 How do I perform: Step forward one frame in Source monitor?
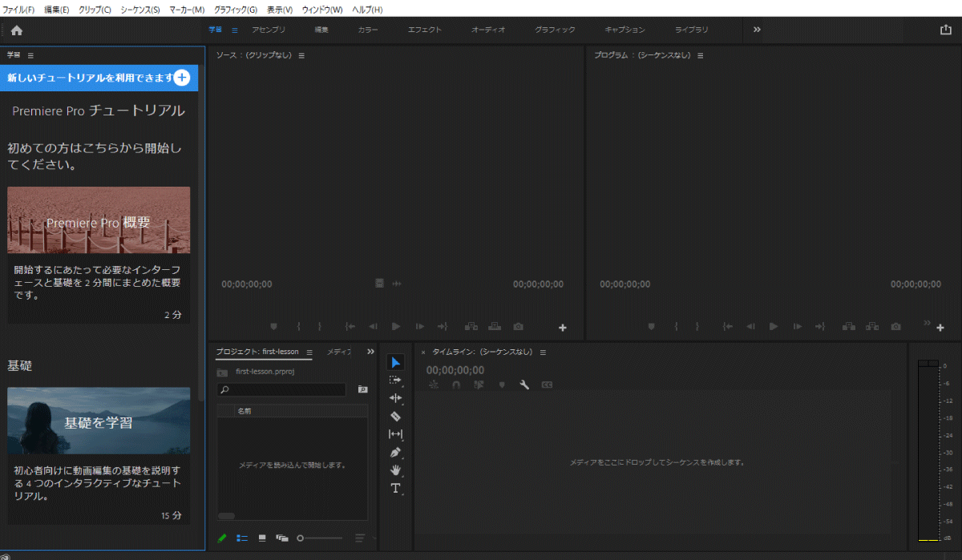[419, 327]
